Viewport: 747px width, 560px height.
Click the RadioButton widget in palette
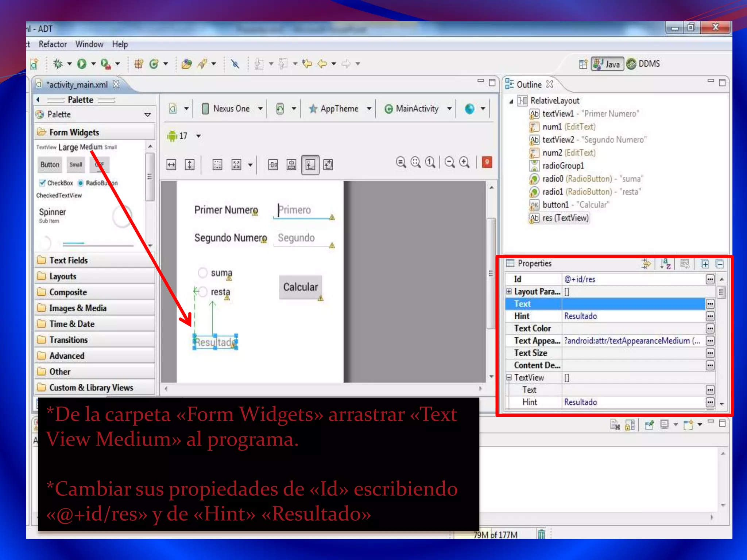click(98, 183)
